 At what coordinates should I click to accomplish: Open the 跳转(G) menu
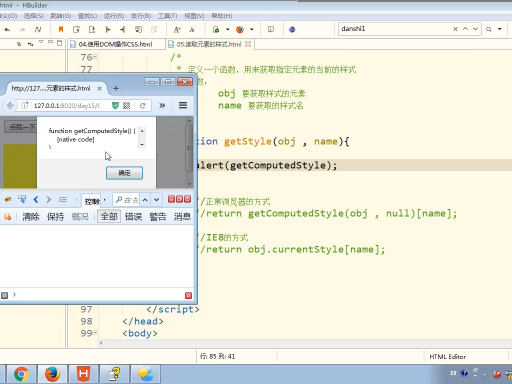tap(60, 16)
